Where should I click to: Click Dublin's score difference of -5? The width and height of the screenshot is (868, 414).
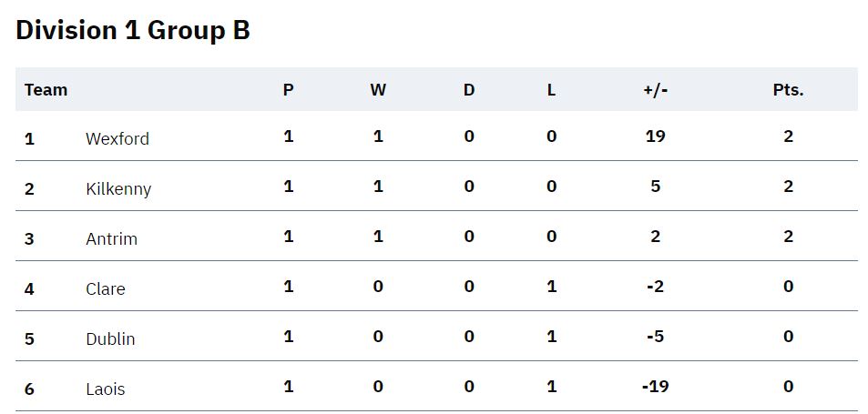click(x=656, y=336)
